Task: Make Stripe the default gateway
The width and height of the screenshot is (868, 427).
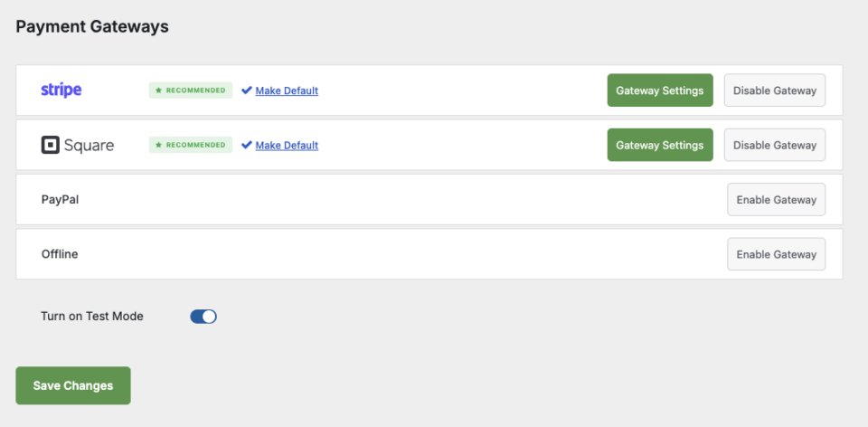Action: 287,90
